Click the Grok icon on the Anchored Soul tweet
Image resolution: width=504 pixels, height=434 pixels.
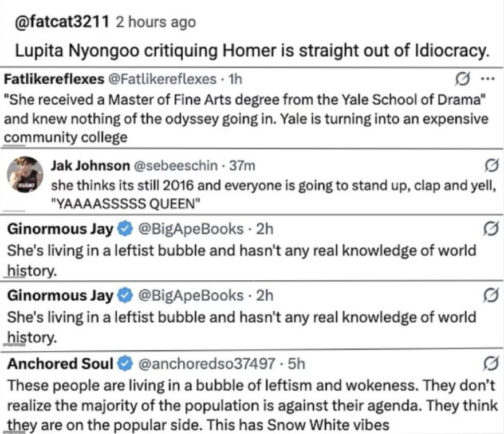click(x=491, y=363)
